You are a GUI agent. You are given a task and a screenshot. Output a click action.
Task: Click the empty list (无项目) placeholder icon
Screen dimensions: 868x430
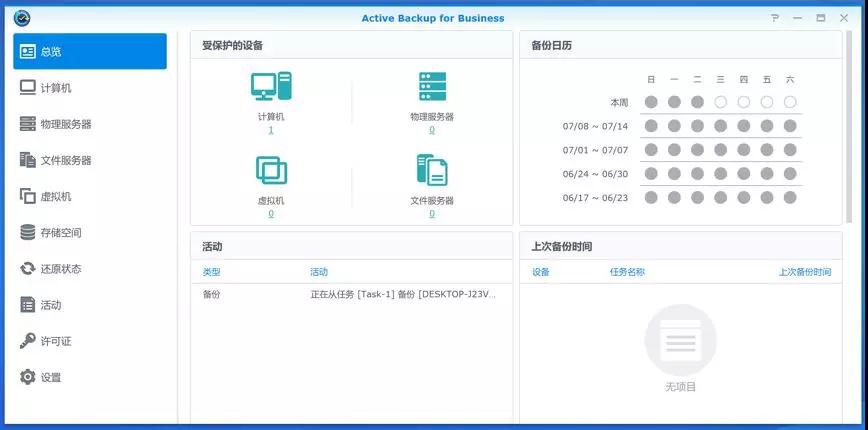click(x=680, y=340)
